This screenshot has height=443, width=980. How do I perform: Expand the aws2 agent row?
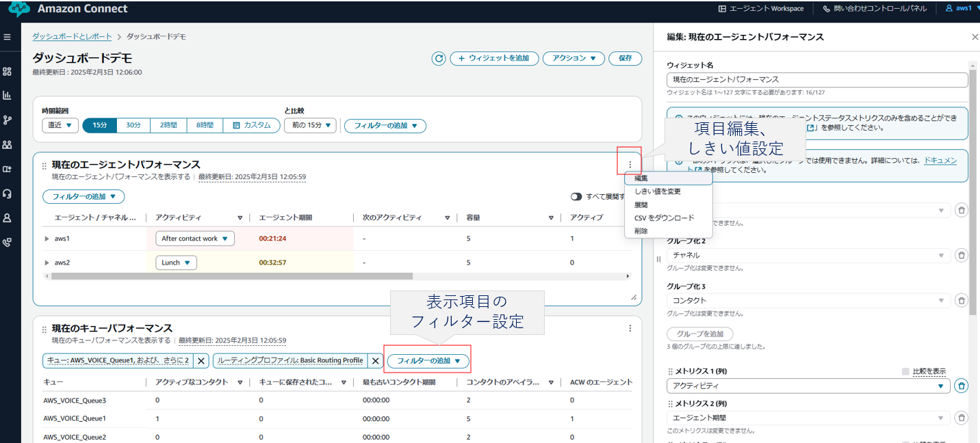[47, 263]
